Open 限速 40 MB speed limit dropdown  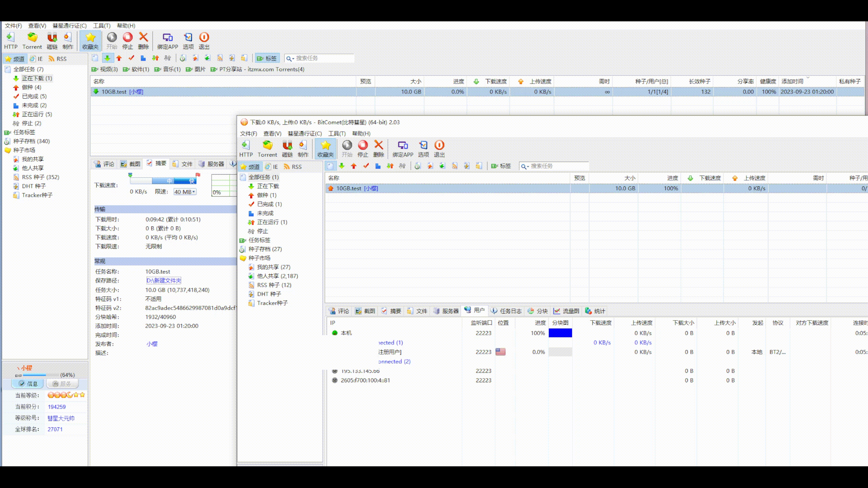[x=185, y=192]
